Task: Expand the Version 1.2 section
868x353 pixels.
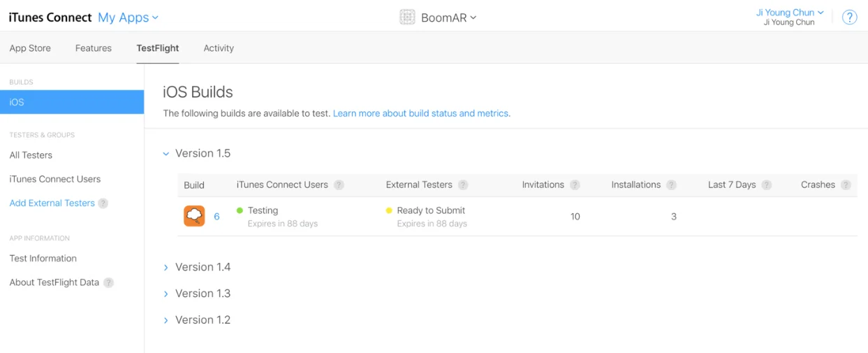Action: click(165, 321)
